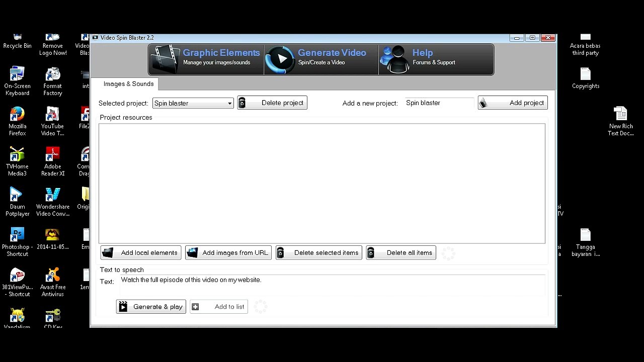
Task: Select the YouTube Video T... desktop icon
Action: tap(53, 121)
